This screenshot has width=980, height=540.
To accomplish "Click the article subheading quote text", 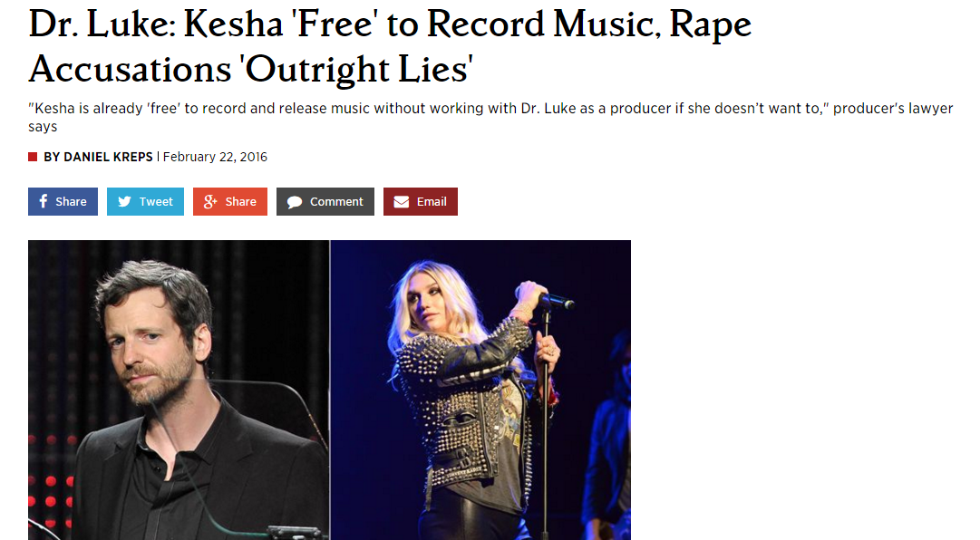I will [x=490, y=118].
